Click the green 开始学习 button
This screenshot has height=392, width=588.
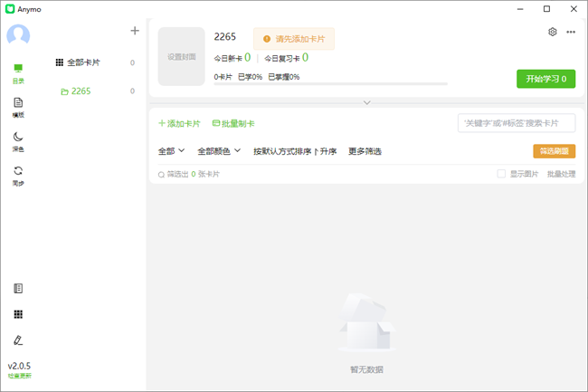coord(545,79)
